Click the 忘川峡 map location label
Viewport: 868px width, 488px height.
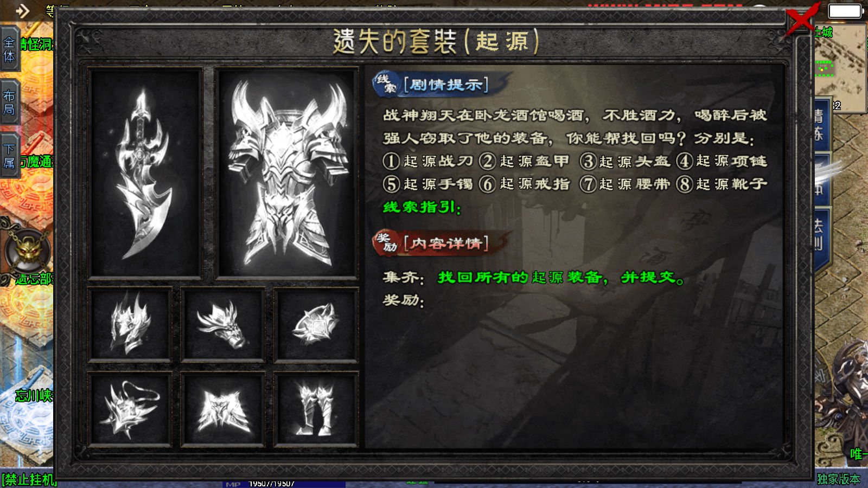(34, 395)
